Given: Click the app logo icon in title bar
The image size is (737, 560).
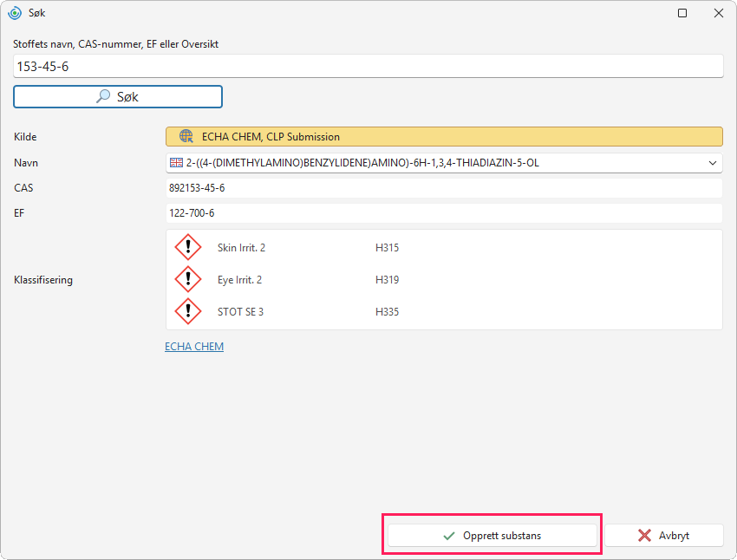Looking at the screenshot, I should (x=15, y=13).
